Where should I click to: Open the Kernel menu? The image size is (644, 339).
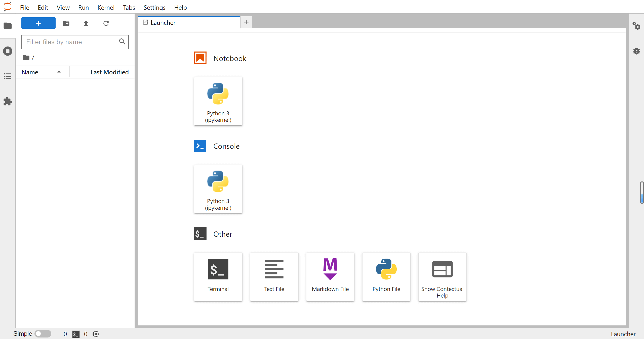(106, 8)
